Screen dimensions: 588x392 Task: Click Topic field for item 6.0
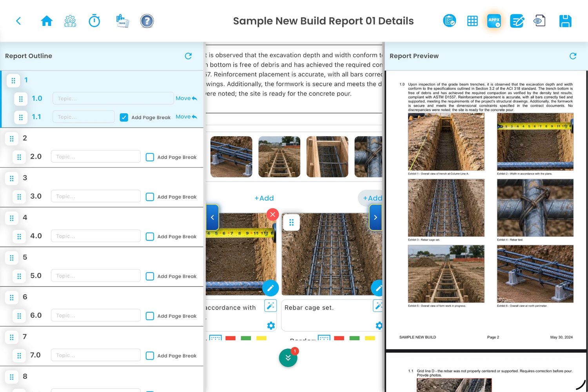pyautogui.click(x=96, y=315)
